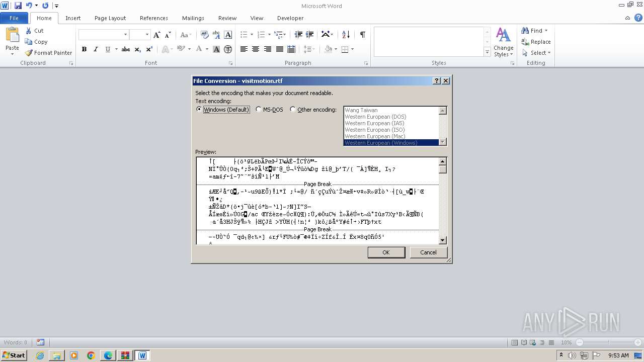Open the font size dropdown
The height and width of the screenshot is (362, 644).
(x=147, y=35)
